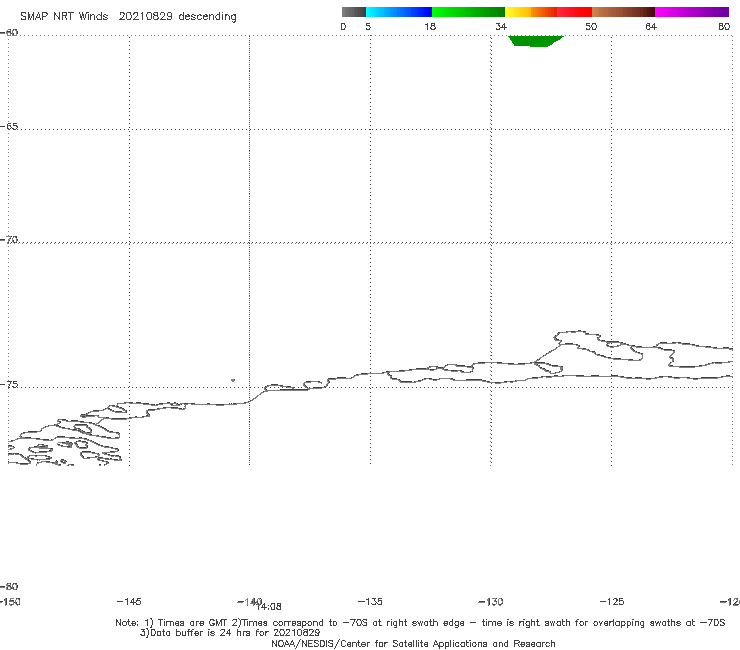The image size is (740, 650).
Task: Pick the magenta-purple segment of the color bar
Action: click(692, 12)
